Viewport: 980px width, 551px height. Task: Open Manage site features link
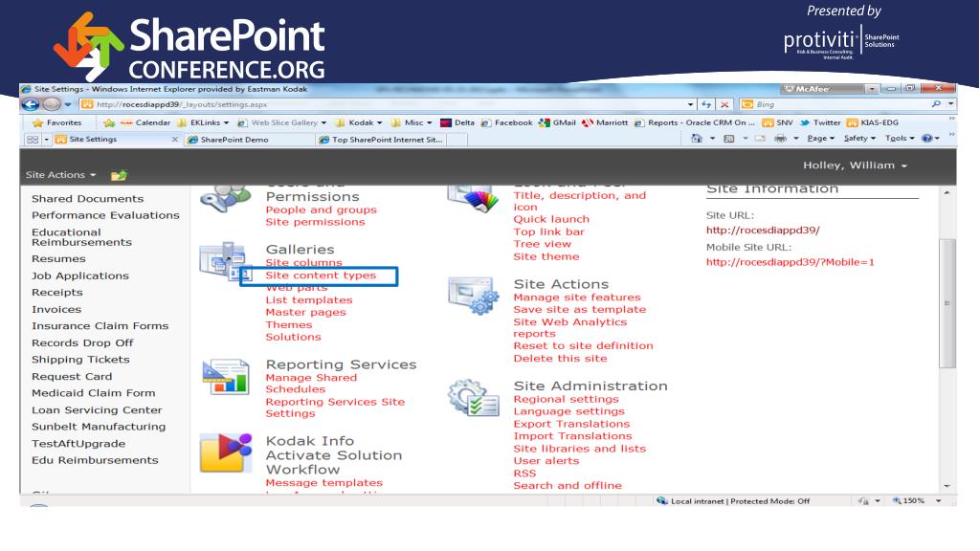(x=577, y=298)
